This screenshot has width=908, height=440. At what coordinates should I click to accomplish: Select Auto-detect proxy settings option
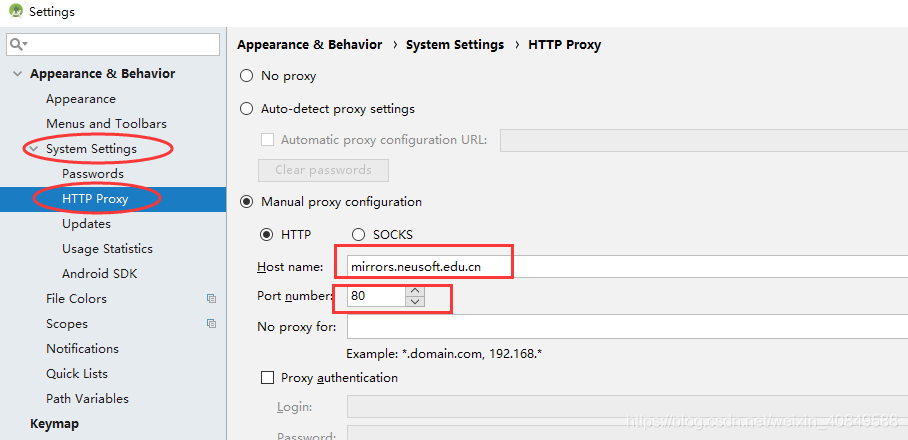point(247,109)
